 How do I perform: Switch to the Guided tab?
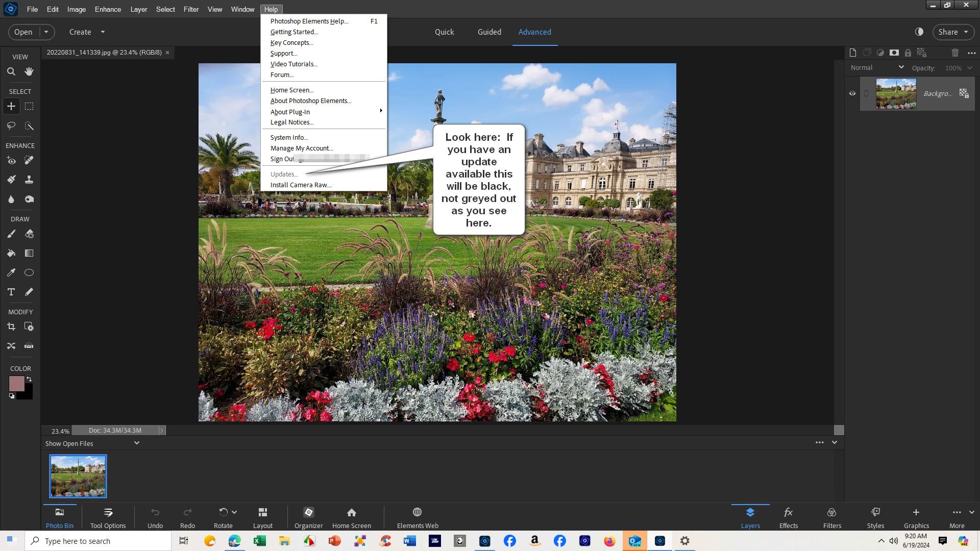pos(489,32)
